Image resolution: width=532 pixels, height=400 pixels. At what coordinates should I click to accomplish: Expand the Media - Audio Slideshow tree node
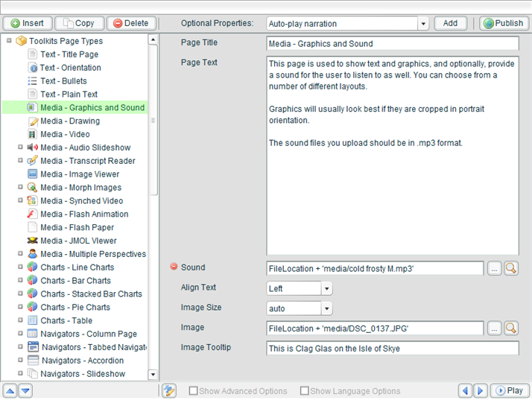[x=21, y=147]
